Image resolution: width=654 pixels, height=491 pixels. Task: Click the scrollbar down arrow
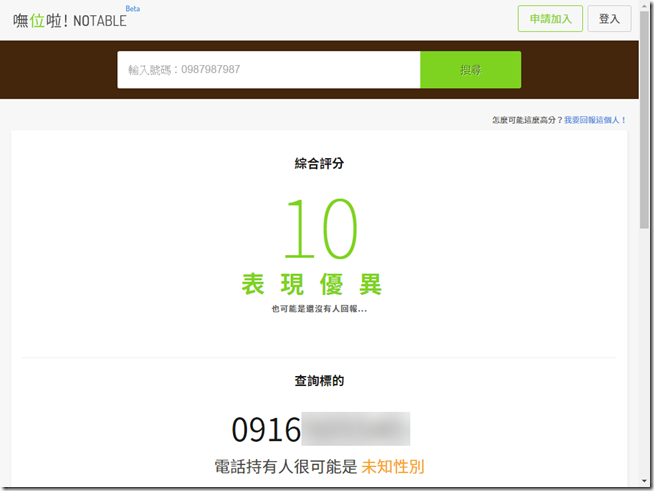pyautogui.click(x=644, y=481)
